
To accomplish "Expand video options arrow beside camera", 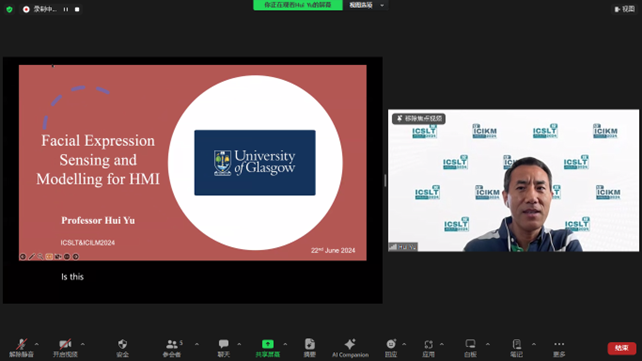I will (83, 344).
